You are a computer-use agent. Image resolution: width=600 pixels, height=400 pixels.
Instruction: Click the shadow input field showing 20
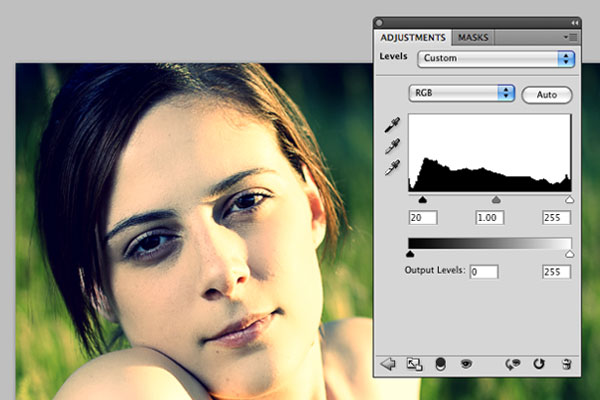[x=423, y=217]
